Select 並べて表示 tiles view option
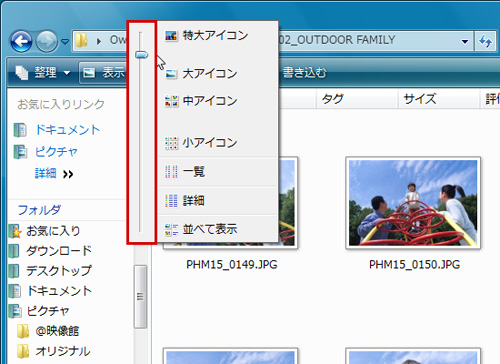Viewport: 500px width, 364px height. [x=218, y=229]
